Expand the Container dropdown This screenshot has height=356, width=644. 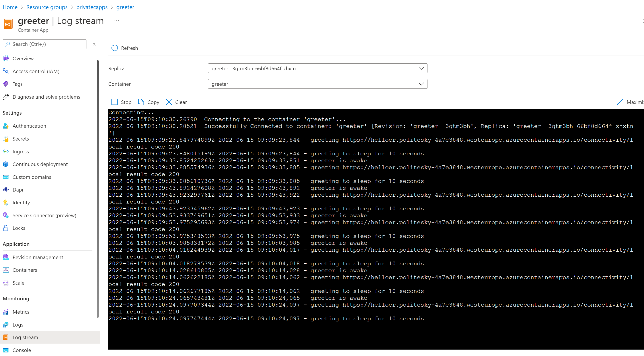click(x=421, y=84)
